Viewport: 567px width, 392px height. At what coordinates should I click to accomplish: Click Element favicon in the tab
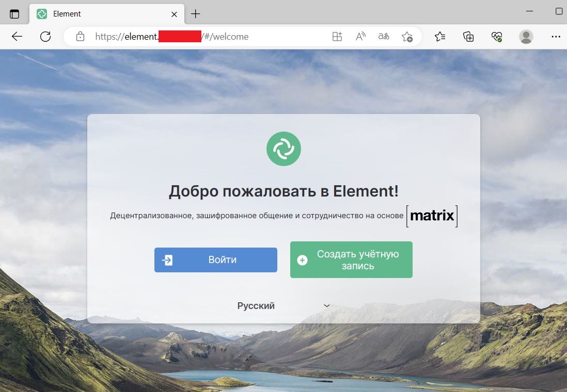[42, 14]
